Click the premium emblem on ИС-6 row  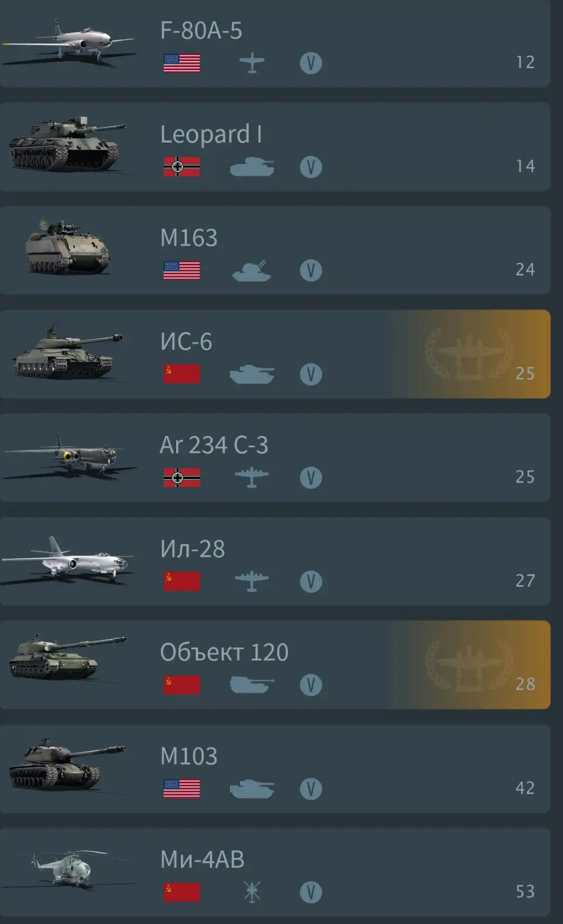pyautogui.click(x=469, y=353)
